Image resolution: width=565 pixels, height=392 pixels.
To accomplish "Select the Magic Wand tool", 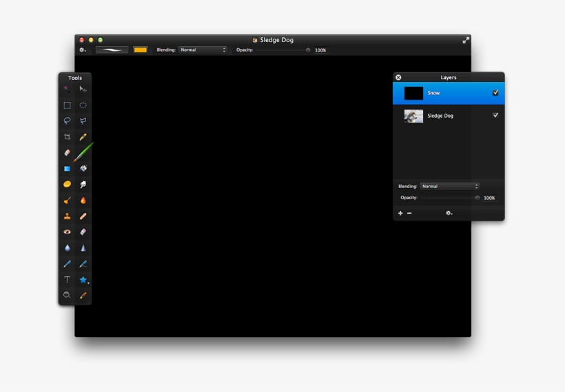I will [x=67, y=89].
